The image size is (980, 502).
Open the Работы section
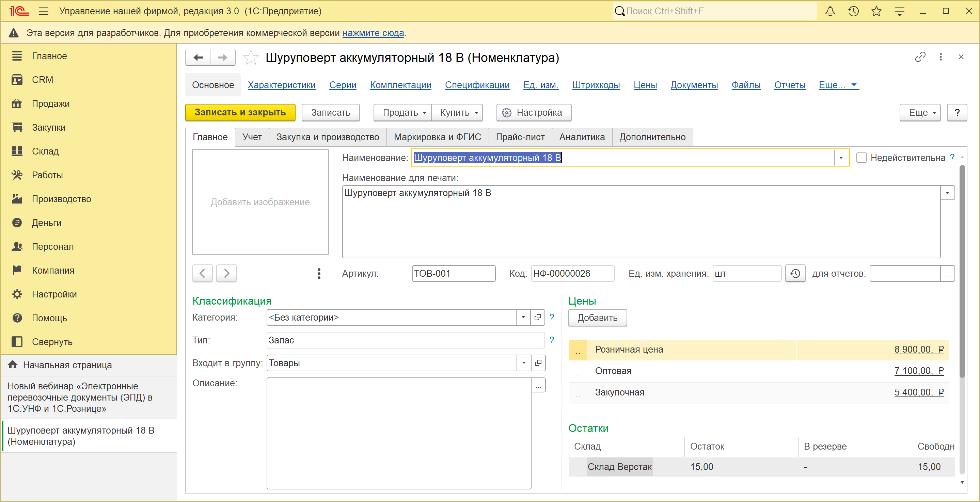point(88,175)
